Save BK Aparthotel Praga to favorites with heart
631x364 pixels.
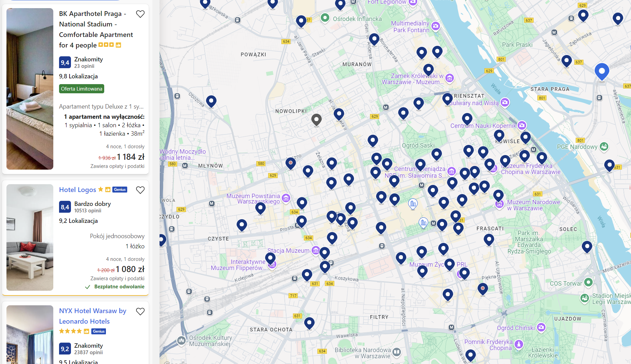pos(140,14)
